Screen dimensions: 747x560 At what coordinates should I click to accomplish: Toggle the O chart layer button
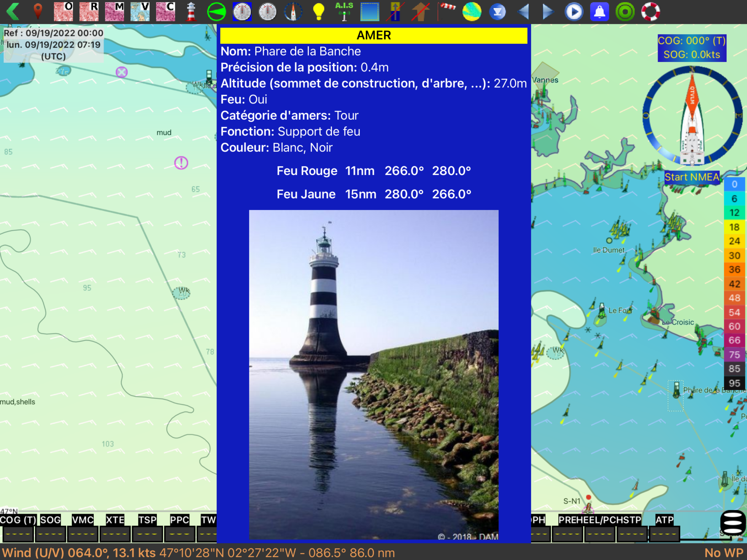click(x=63, y=11)
